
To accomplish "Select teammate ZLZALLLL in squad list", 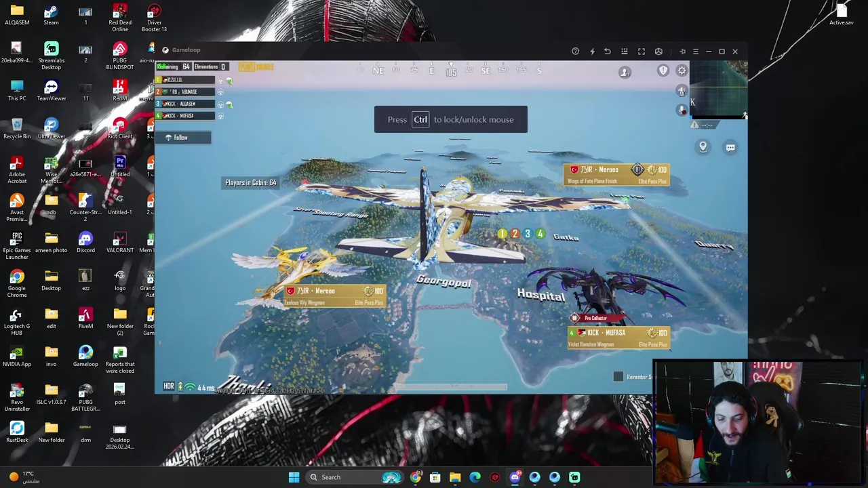I will [x=186, y=80].
